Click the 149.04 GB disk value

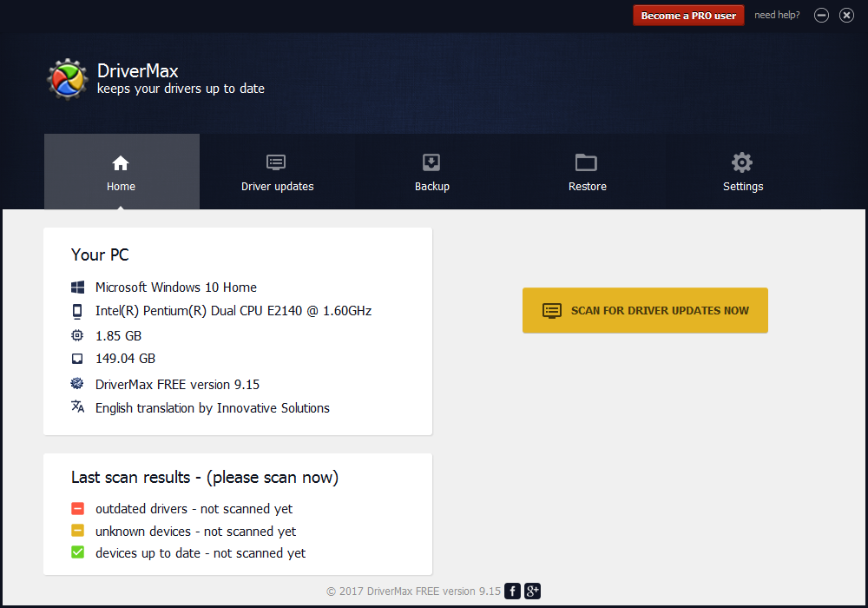point(125,359)
